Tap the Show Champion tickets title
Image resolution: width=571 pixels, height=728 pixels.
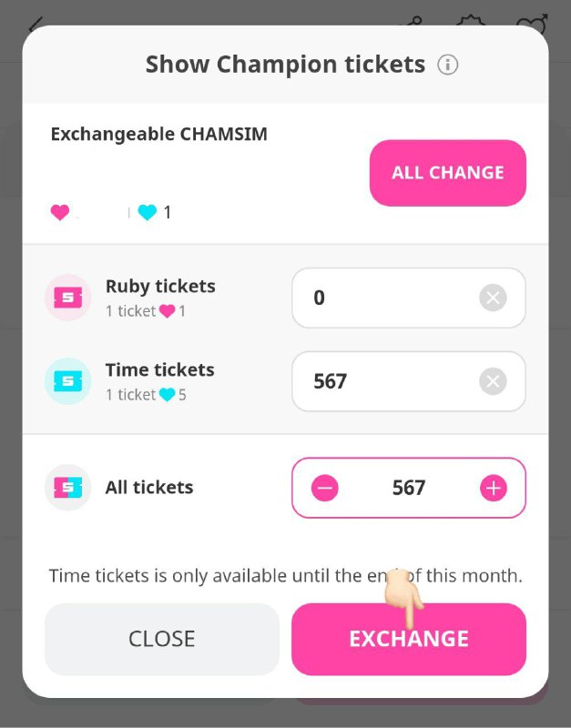point(285,65)
